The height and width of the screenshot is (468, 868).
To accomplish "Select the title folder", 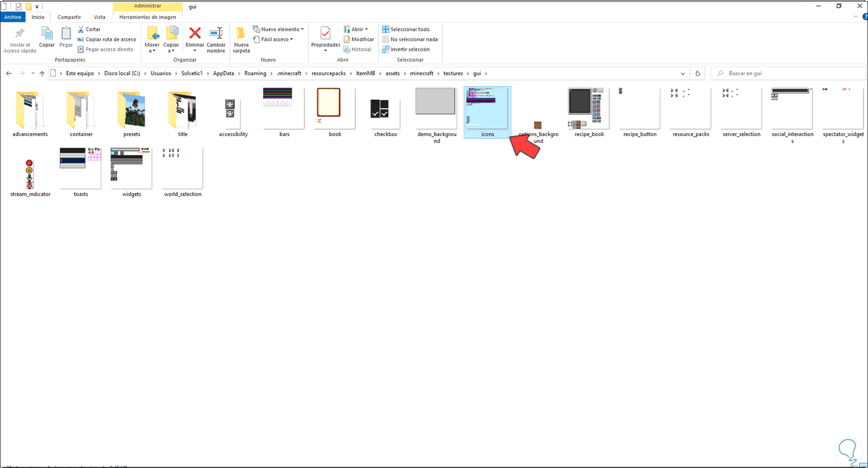I will click(182, 114).
